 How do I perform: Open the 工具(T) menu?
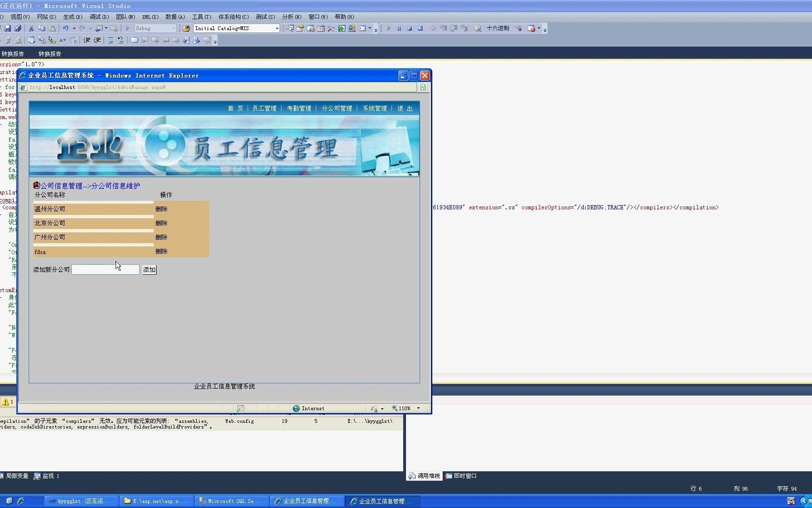click(202, 16)
